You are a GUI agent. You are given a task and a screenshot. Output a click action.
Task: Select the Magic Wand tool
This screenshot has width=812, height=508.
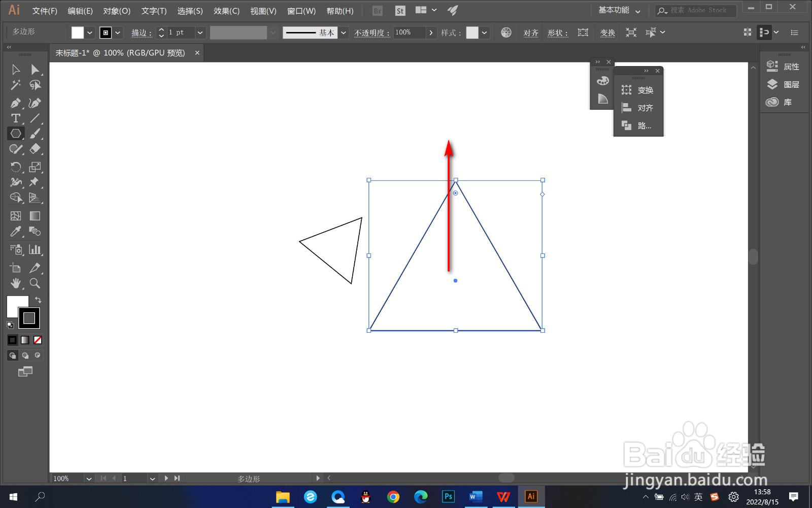pyautogui.click(x=16, y=85)
